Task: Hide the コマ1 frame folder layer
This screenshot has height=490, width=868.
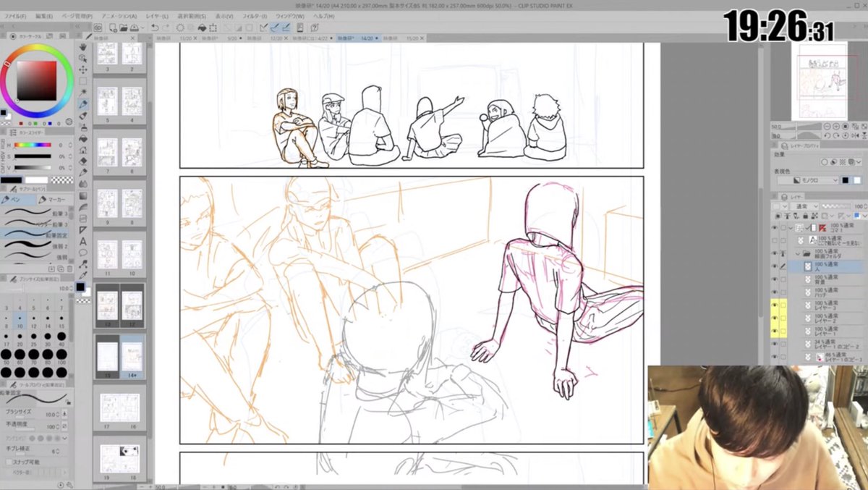Action: (x=775, y=227)
